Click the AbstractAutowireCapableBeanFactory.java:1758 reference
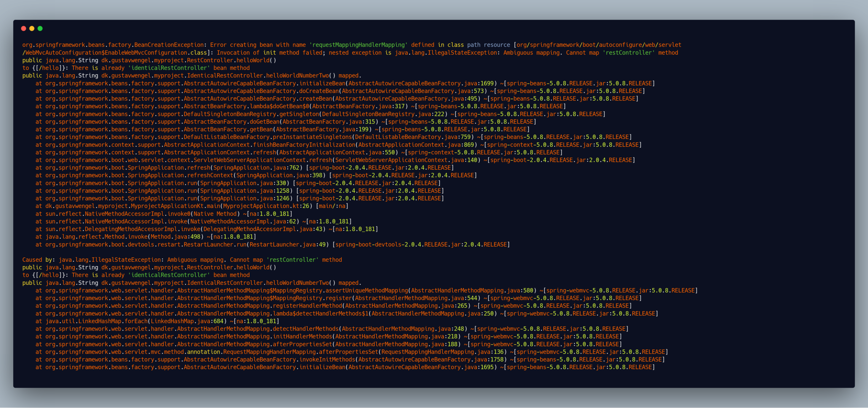868x408 pixels. coord(430,360)
